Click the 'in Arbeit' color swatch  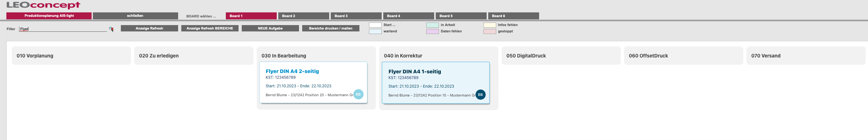(432, 25)
